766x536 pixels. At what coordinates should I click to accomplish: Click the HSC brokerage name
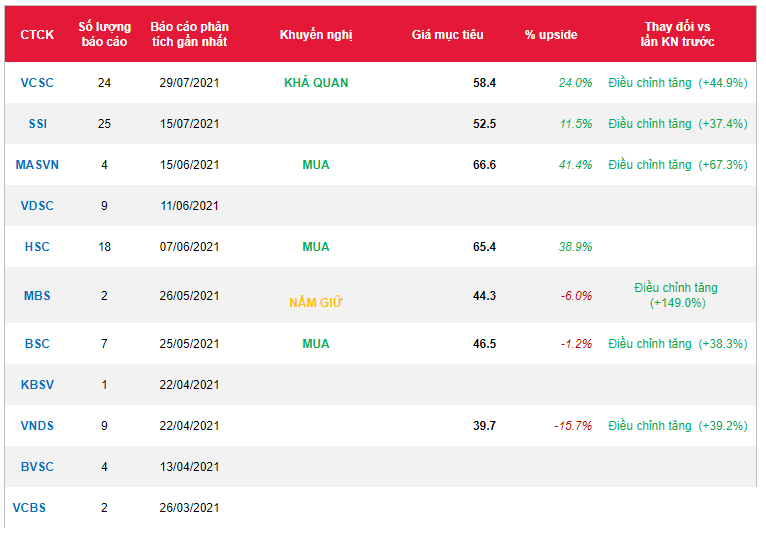[37, 247]
